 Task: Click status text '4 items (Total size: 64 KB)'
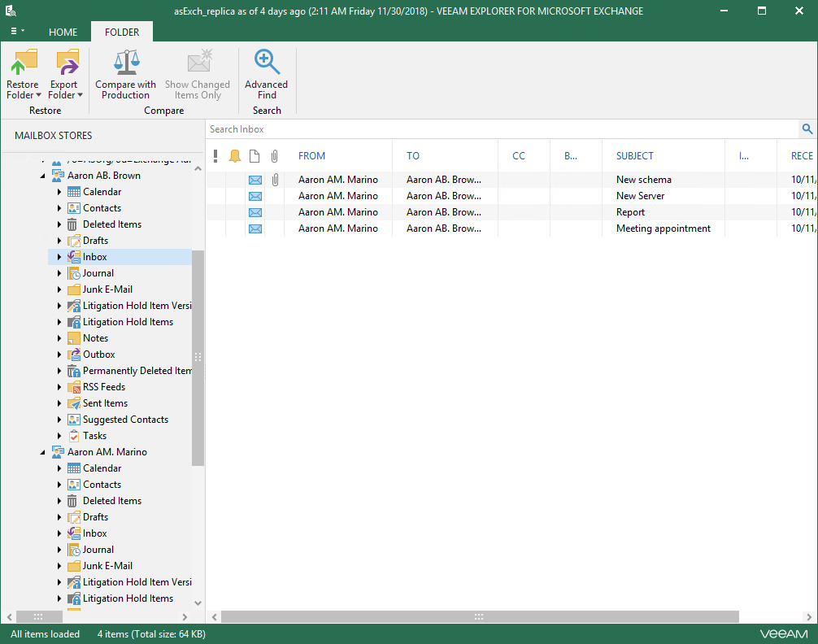coord(151,634)
